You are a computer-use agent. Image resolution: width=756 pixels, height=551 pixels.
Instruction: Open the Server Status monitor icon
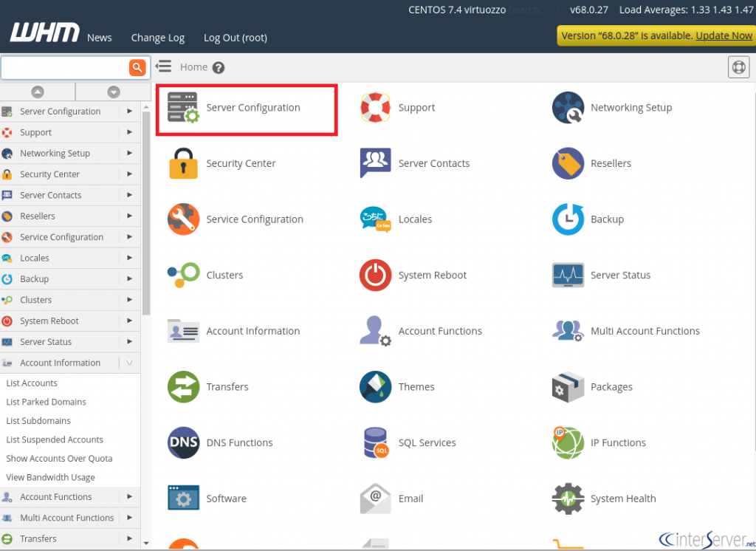tap(568, 275)
